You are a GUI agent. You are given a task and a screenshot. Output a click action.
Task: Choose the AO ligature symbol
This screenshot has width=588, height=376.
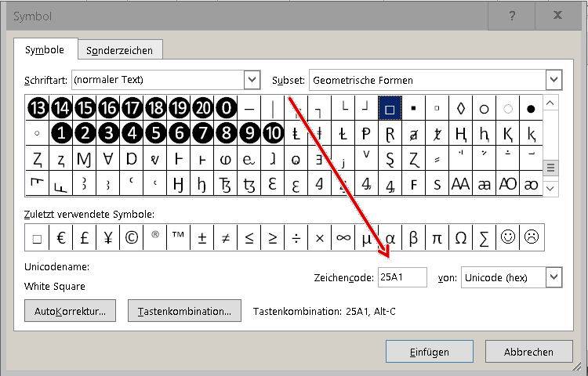tap(508, 184)
